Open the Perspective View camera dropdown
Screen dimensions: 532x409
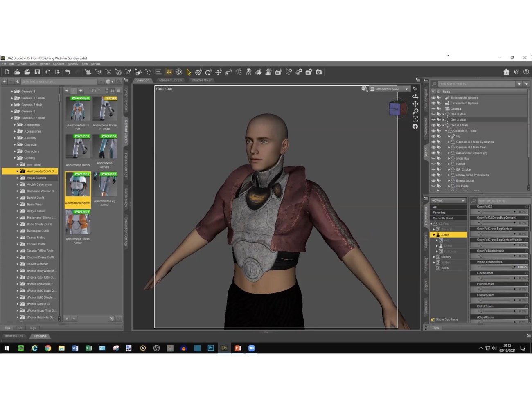389,89
